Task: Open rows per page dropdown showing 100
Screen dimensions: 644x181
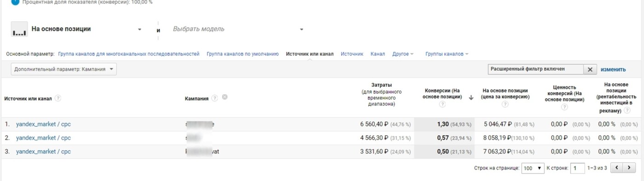Action: point(533,168)
